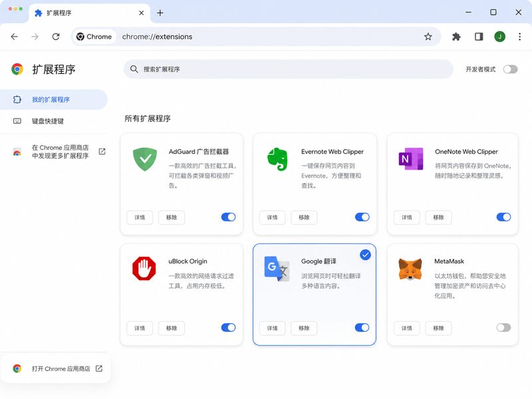Image resolution: width=532 pixels, height=399 pixels.
Task: Click 移除 for Evernote Web Clipper
Action: 304,217
